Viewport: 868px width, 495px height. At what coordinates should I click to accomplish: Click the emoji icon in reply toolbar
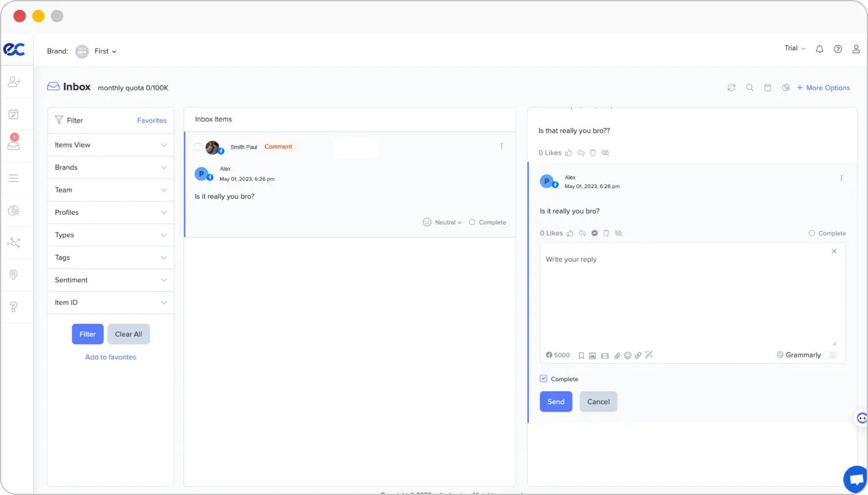point(628,355)
